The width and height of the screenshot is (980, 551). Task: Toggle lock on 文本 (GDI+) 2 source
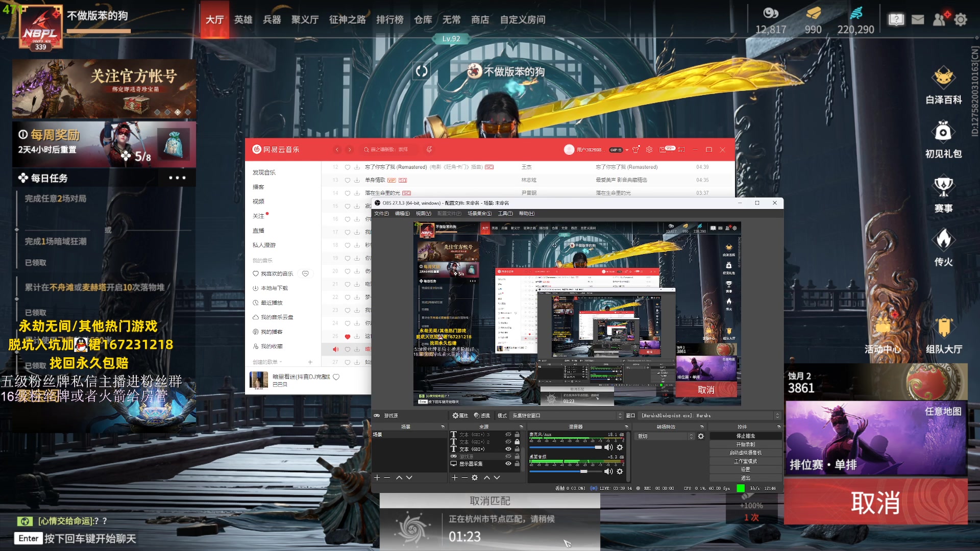coord(517,442)
